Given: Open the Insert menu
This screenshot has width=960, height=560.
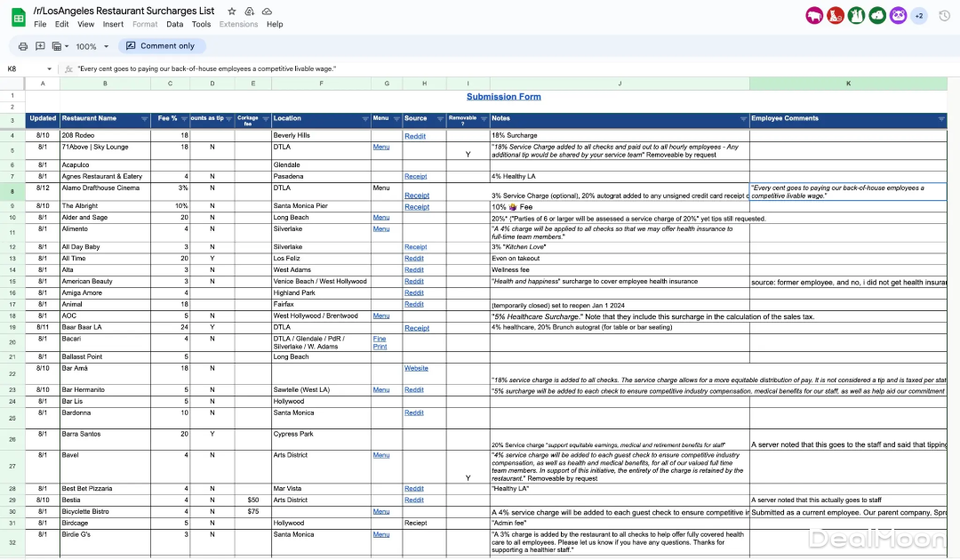Looking at the screenshot, I should pyautogui.click(x=113, y=24).
